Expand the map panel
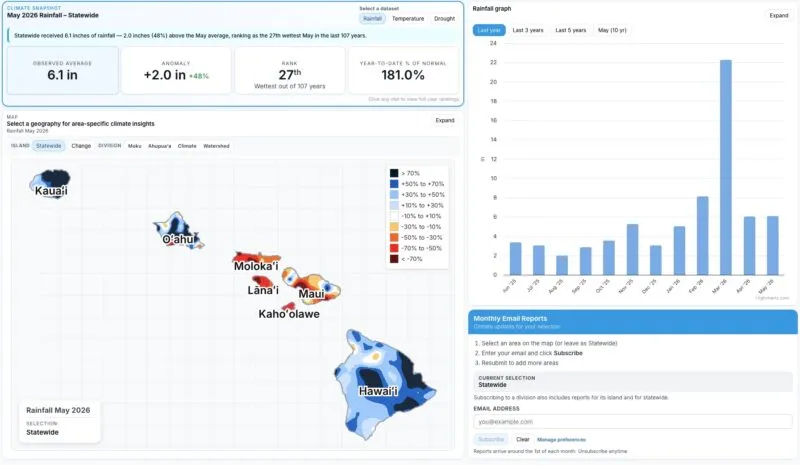The width and height of the screenshot is (800, 465). coord(444,120)
